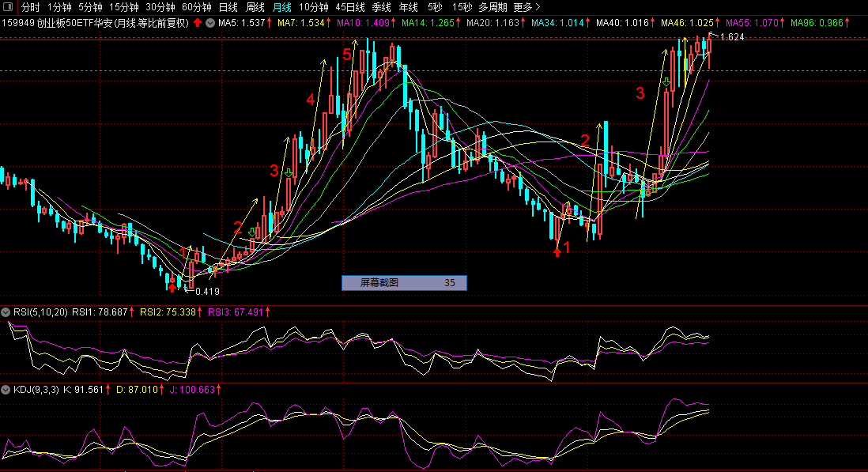Select the 5分钟 period tab
Image resolution: width=868 pixels, height=472 pixels.
pyautogui.click(x=90, y=7)
